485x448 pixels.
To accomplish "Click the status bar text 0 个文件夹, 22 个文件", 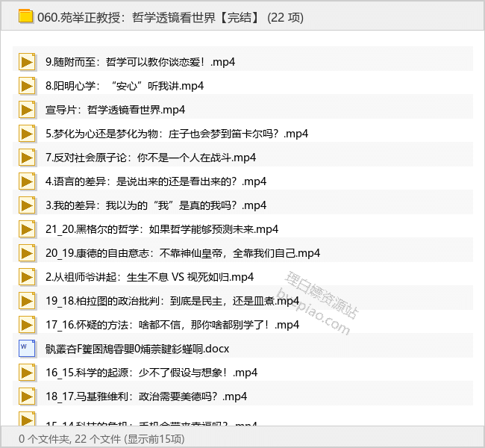I will pyautogui.click(x=69, y=439).
